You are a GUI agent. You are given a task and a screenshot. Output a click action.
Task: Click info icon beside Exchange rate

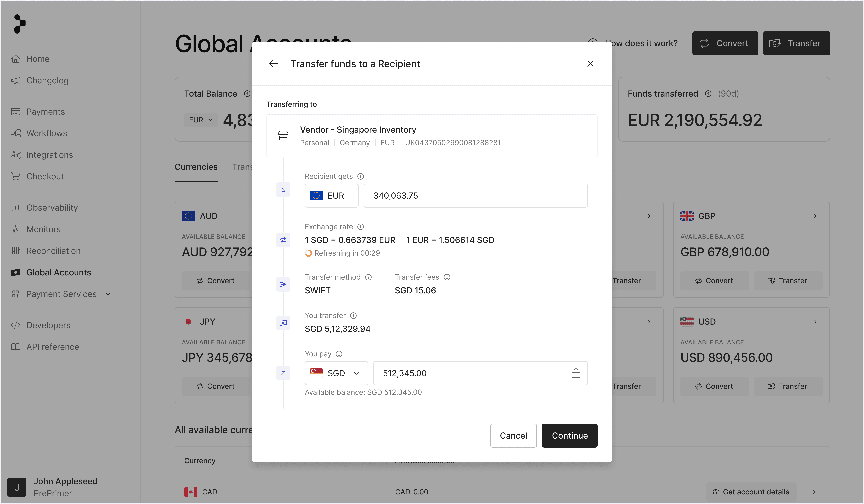point(360,227)
